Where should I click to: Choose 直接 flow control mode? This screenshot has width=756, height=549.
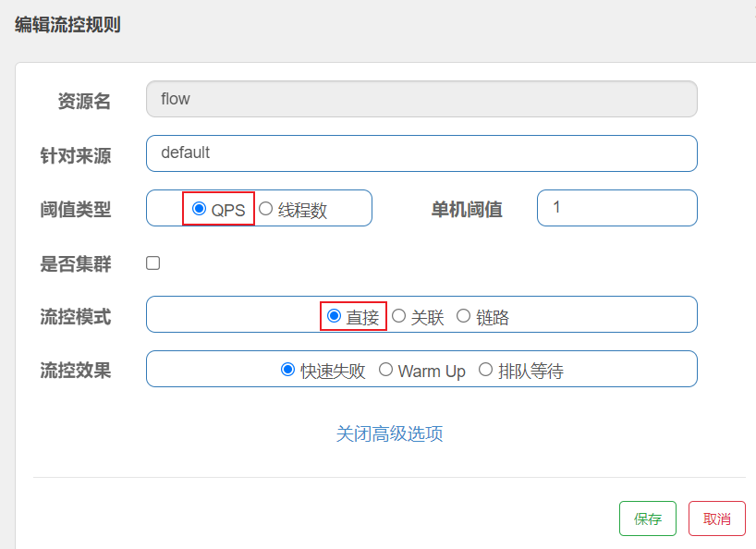[335, 316]
